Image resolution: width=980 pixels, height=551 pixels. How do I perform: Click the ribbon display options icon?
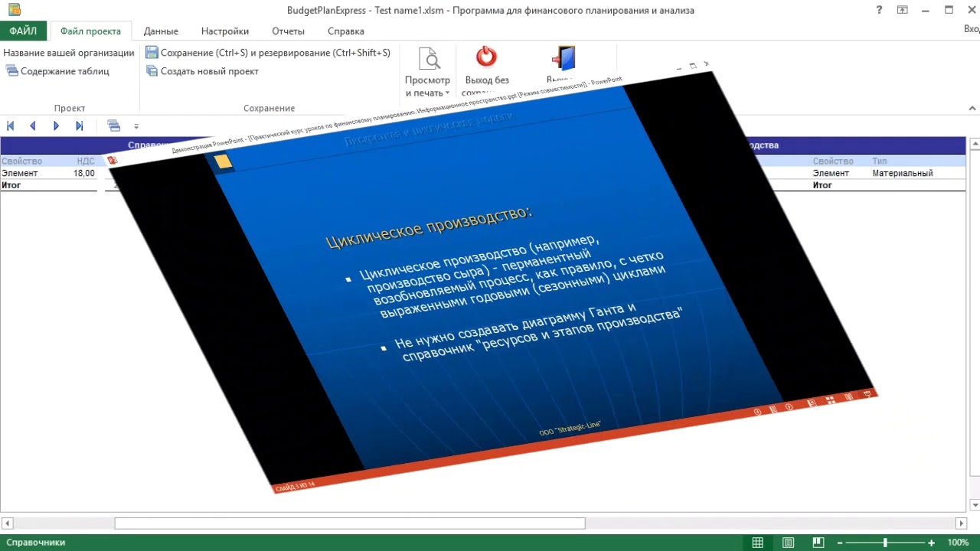click(x=903, y=11)
